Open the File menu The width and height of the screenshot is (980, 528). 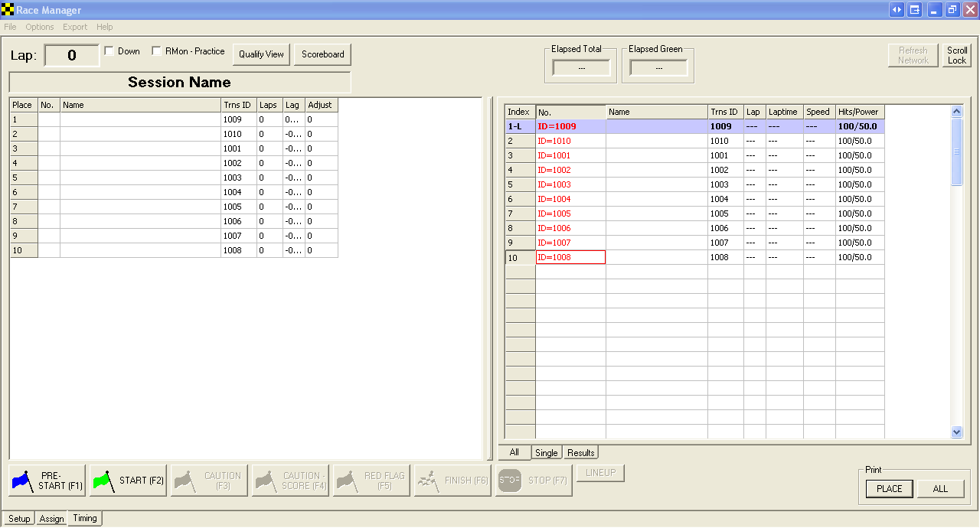[x=10, y=27]
